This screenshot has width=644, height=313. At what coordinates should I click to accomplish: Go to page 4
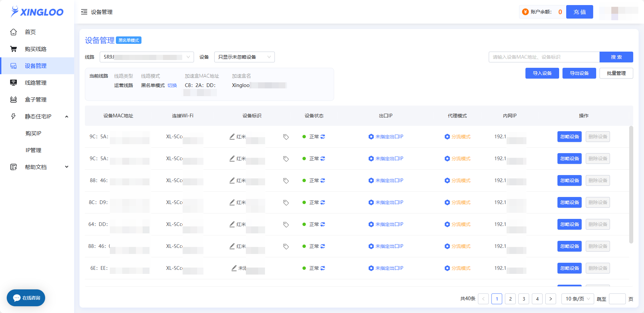point(537,299)
